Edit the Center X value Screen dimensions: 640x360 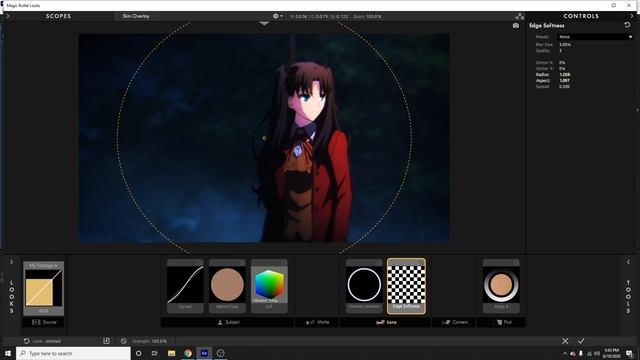562,62
